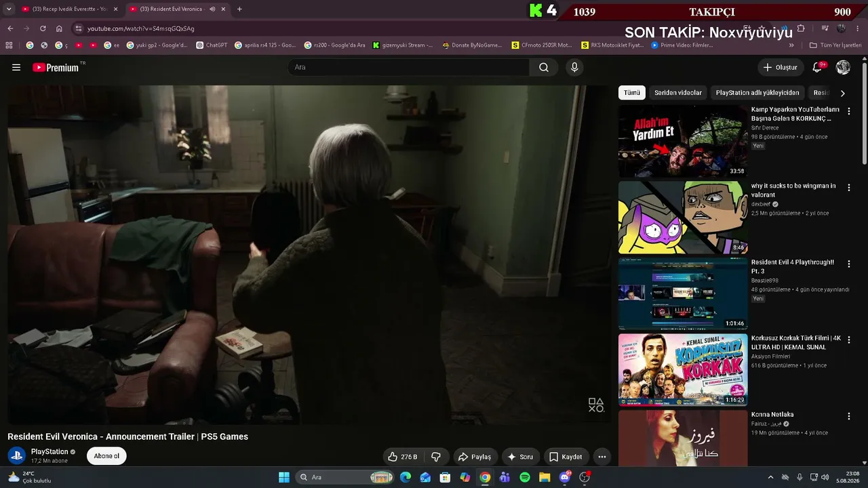Open Chrome media controls icon
This screenshot has width=868, height=488.
pyautogui.click(x=825, y=28)
